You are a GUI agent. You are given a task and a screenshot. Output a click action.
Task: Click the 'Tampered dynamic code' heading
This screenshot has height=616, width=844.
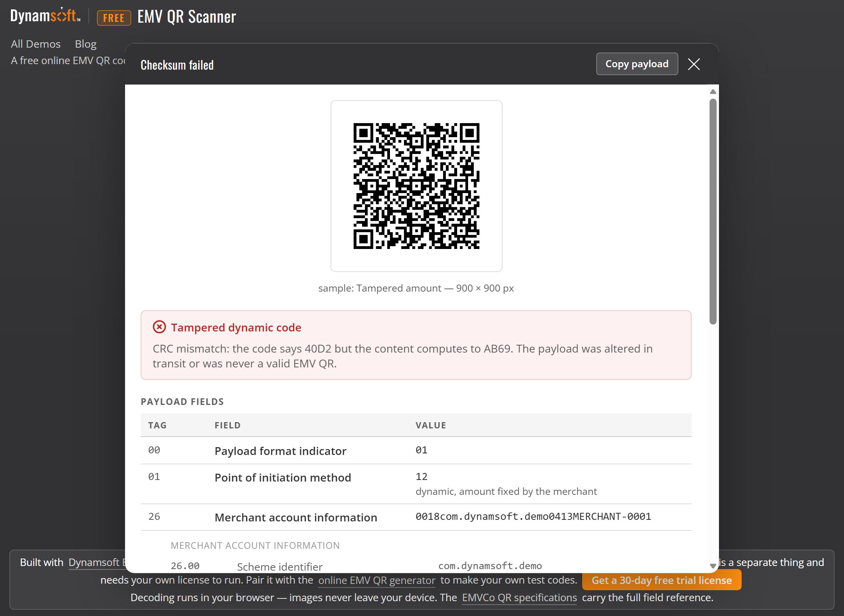point(236,327)
